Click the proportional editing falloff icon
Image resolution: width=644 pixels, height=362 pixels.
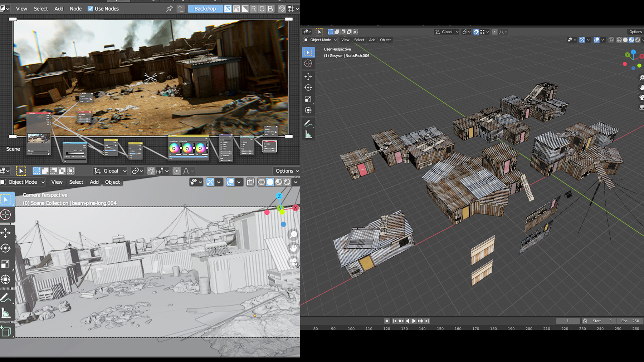[502, 32]
